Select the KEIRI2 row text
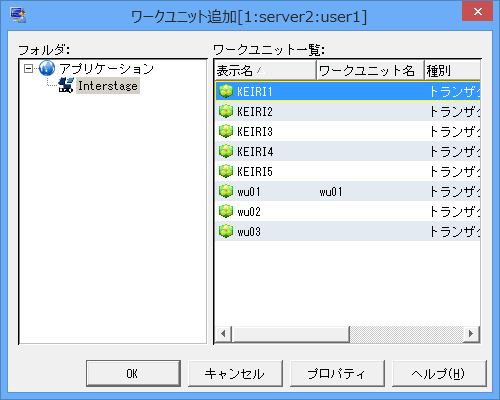This screenshot has height=400, width=500. click(x=255, y=112)
